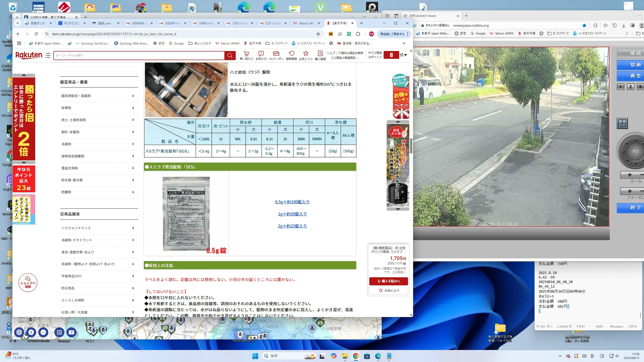The height and width of the screenshot is (362, 644).
Task: Click the red search magnifier button
Action: click(x=230, y=56)
